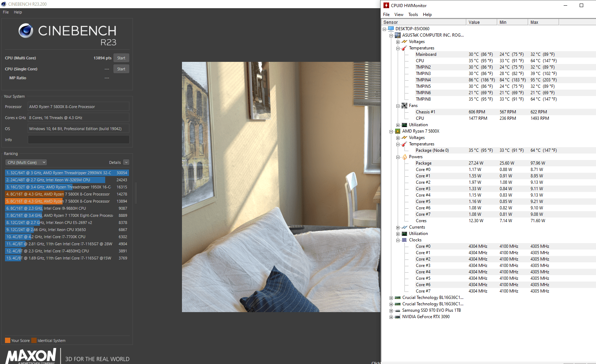The image size is (596, 364).
Task: Click the second Crucial Technology memory icon
Action: coord(398,304)
